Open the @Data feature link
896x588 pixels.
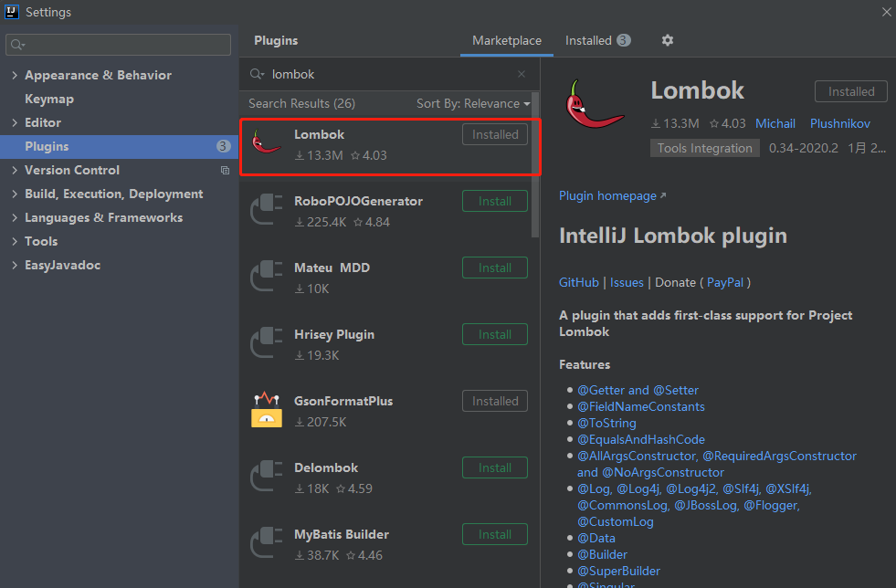tap(596, 539)
